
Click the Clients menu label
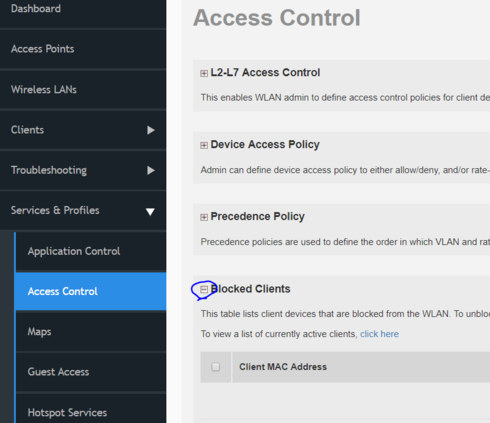click(27, 130)
